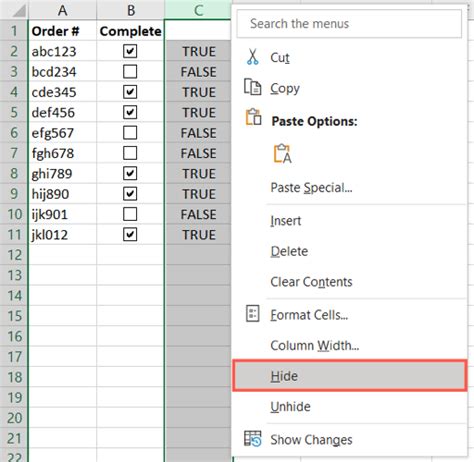Select the column A header
Image resolution: width=474 pixels, height=462 pixels.
click(63, 10)
